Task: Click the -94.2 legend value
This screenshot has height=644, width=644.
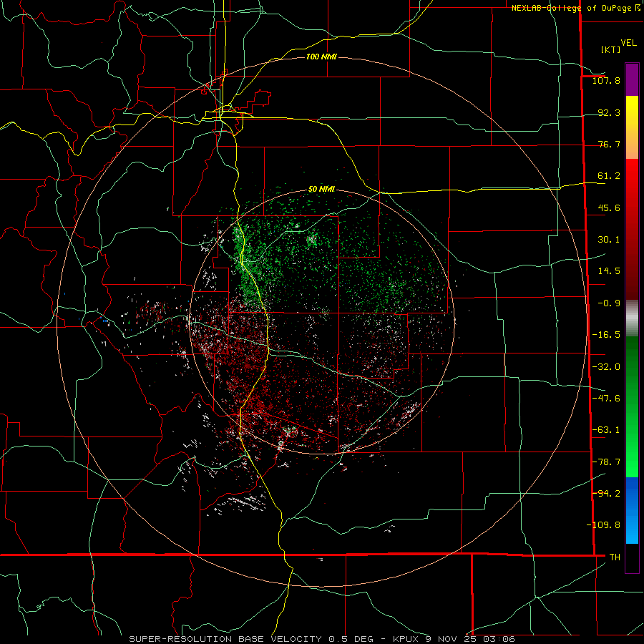Action: pos(606,493)
